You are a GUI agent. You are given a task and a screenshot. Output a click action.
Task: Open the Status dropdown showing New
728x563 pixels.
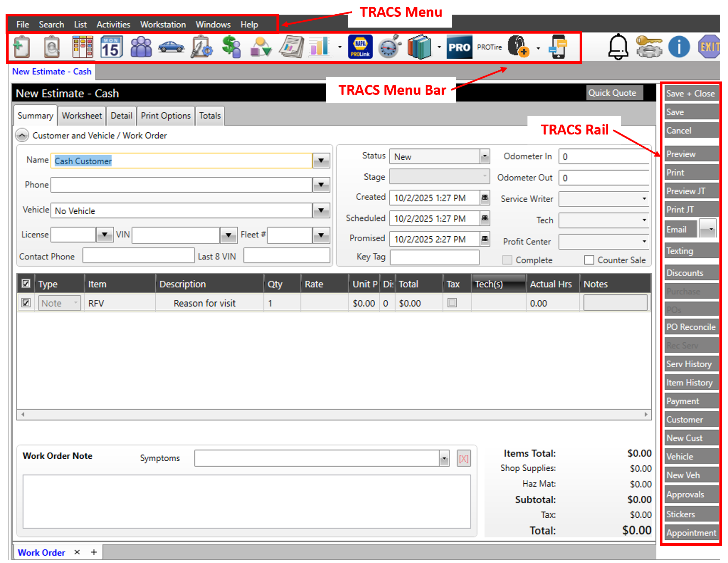point(486,156)
